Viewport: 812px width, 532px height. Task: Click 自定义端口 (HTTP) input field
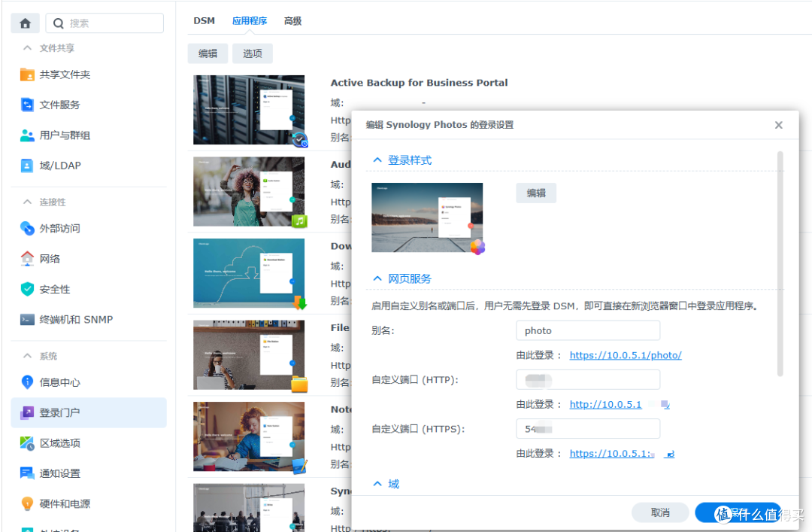coord(588,379)
